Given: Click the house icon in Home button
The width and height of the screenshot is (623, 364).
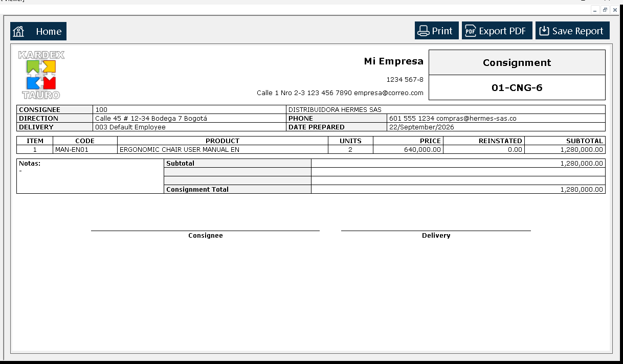Looking at the screenshot, I should [19, 31].
